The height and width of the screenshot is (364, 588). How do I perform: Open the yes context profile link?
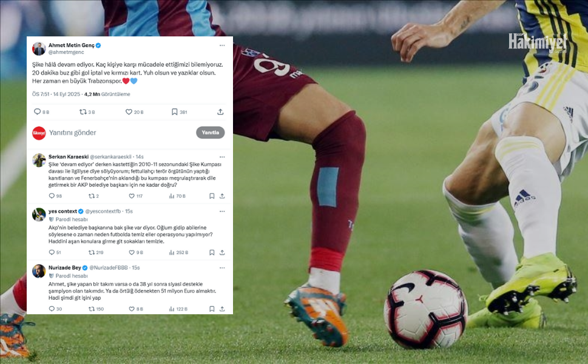(63, 212)
